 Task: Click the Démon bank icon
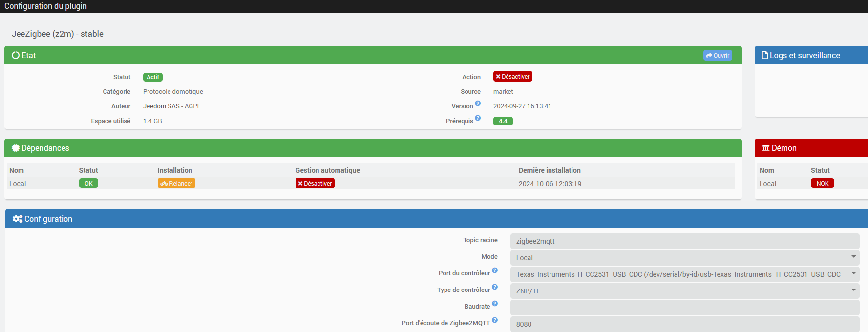click(x=766, y=148)
